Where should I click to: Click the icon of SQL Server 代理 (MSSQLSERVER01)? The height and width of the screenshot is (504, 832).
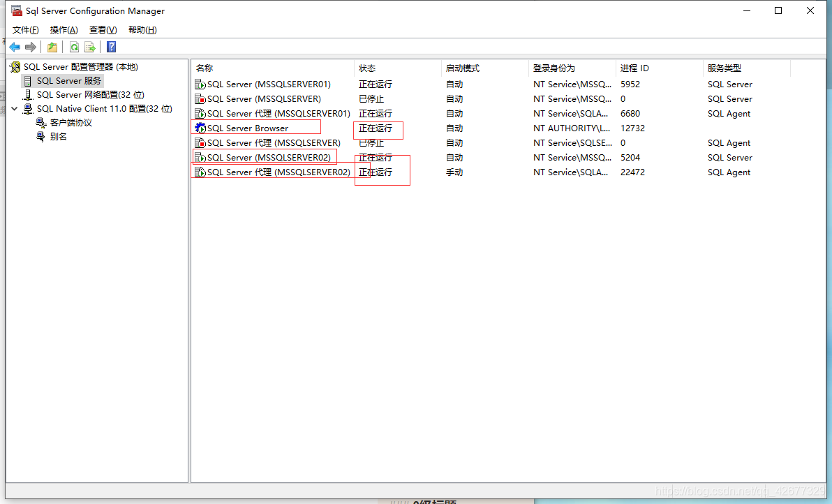tap(200, 114)
